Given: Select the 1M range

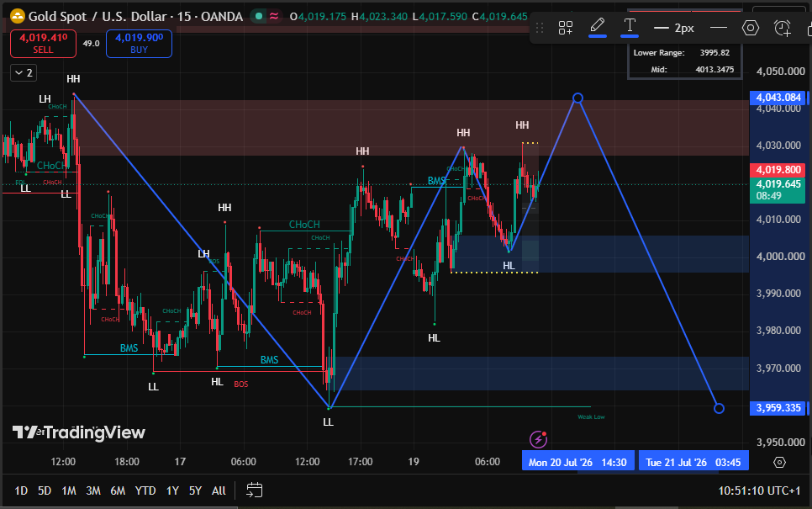Looking at the screenshot, I should point(69,490).
